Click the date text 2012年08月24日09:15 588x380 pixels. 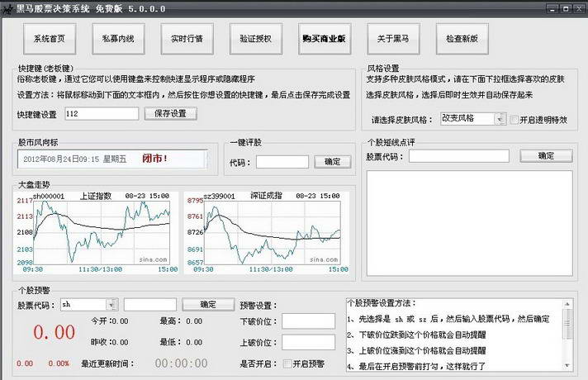point(61,159)
